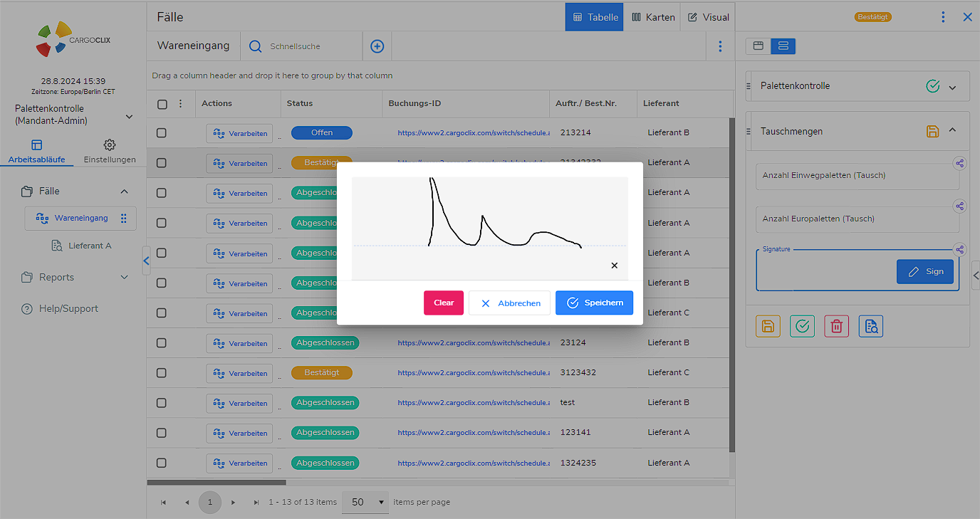Screen dimensions: 980x519
Task: Click the green confirm checkmark icon
Action: tap(802, 326)
